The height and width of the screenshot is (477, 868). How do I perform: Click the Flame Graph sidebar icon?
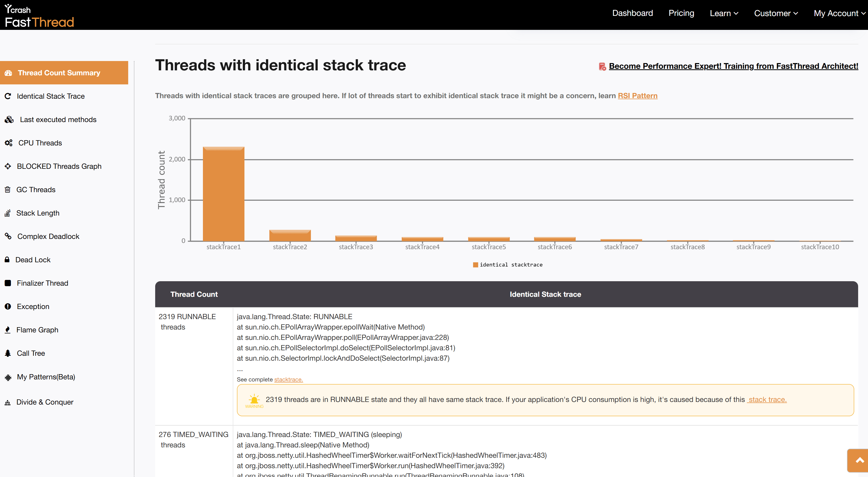pos(8,330)
